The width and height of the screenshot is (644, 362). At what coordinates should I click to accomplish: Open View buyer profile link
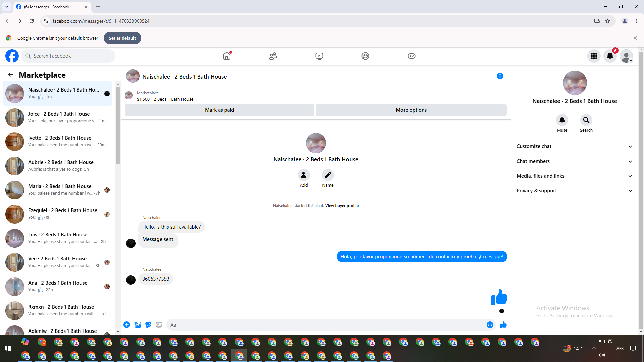tap(342, 206)
